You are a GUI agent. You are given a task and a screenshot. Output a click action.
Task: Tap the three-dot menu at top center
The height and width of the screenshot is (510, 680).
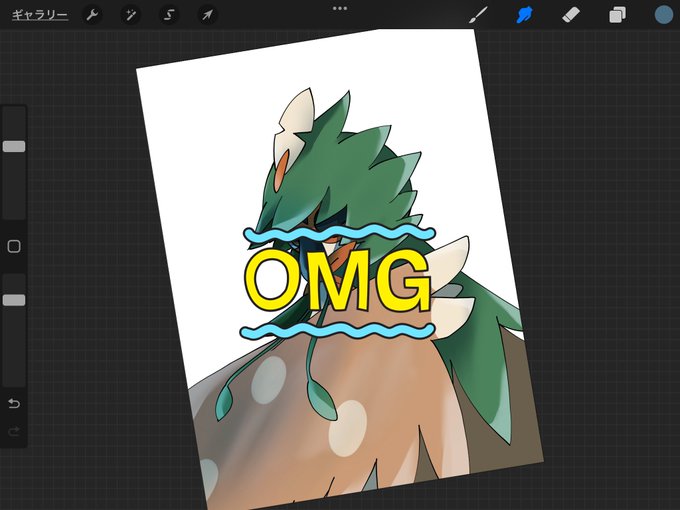[340, 8]
